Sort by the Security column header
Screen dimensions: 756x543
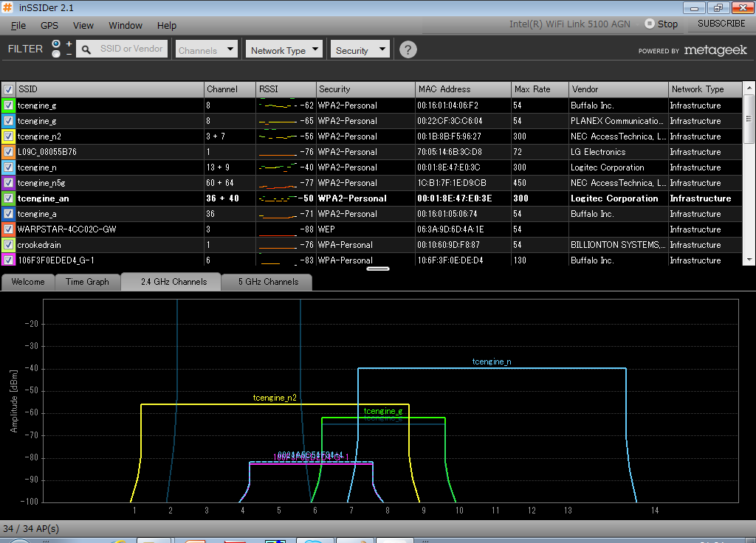pyautogui.click(x=365, y=89)
